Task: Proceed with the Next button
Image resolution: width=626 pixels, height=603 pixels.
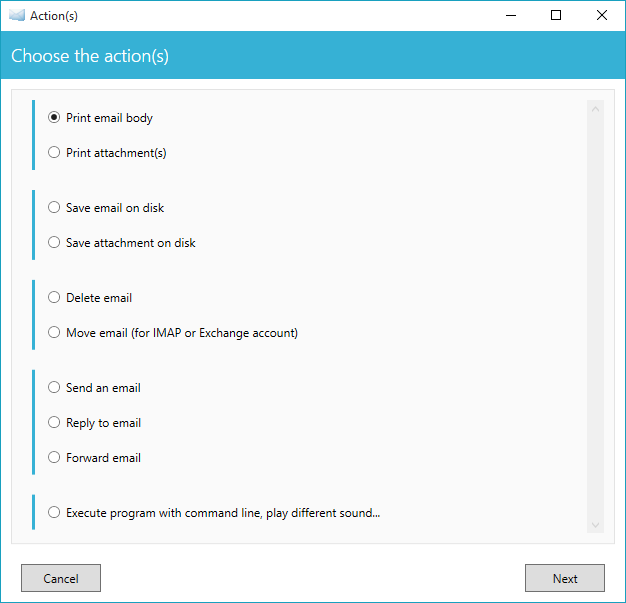Action: pyautogui.click(x=565, y=578)
